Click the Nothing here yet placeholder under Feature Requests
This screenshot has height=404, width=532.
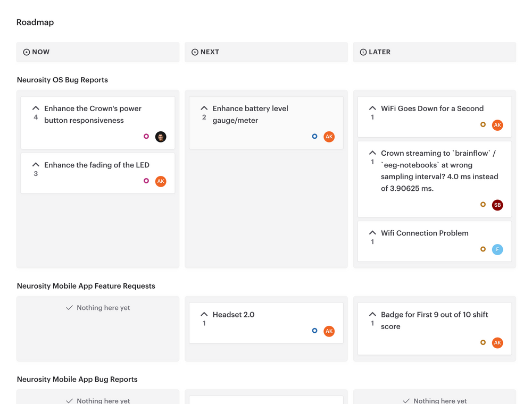[97, 307]
